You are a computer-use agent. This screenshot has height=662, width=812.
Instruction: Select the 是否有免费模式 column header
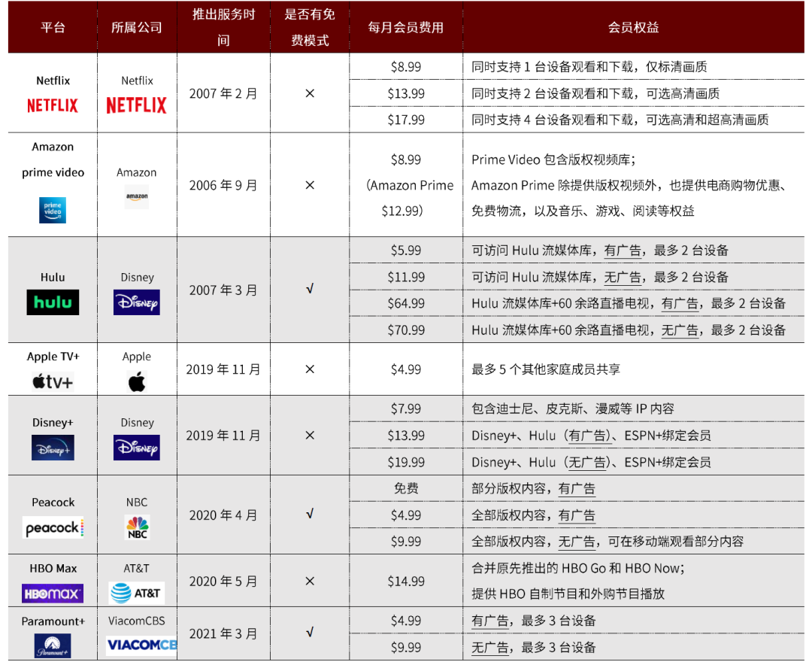pos(310,27)
